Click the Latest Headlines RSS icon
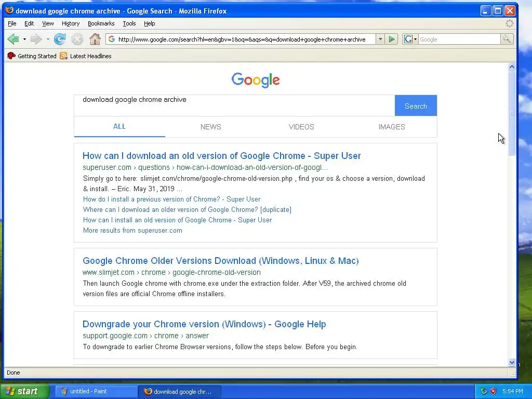The image size is (532, 399). point(63,56)
